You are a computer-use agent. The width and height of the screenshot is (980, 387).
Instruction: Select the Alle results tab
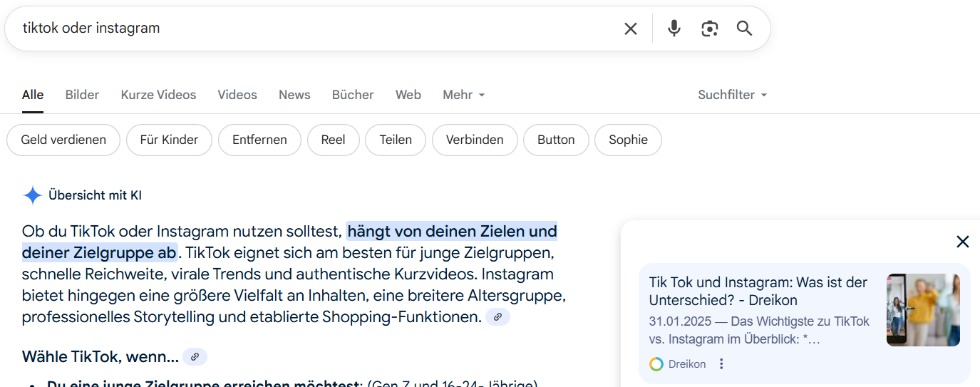tap(33, 95)
